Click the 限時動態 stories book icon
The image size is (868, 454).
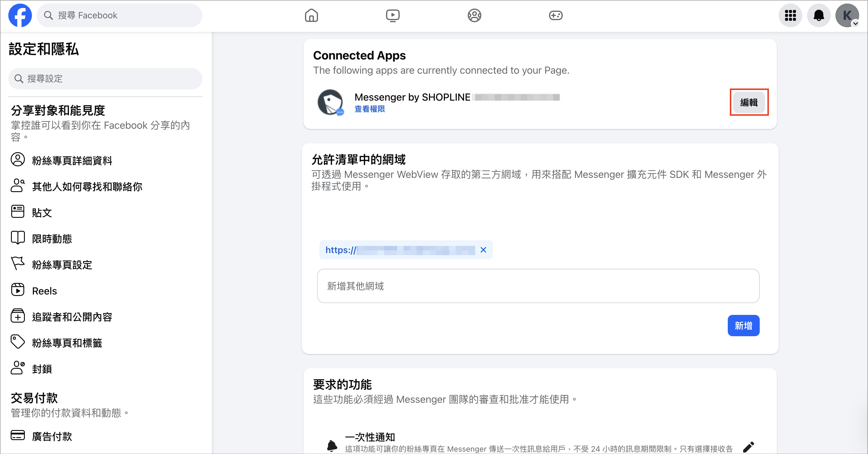pos(17,238)
